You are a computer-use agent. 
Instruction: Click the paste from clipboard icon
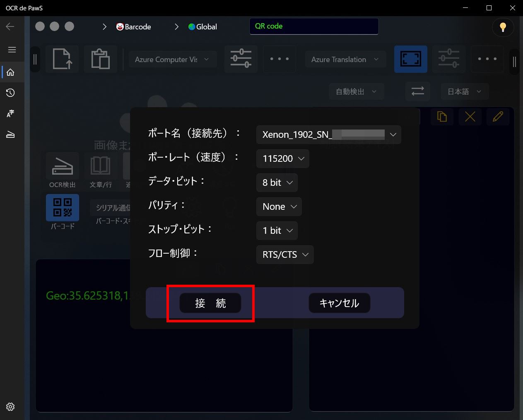coord(100,59)
